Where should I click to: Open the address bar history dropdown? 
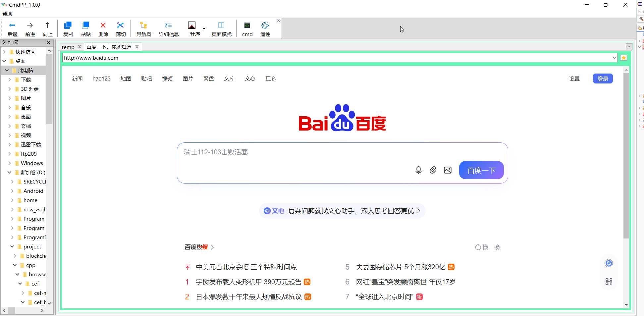click(x=614, y=58)
